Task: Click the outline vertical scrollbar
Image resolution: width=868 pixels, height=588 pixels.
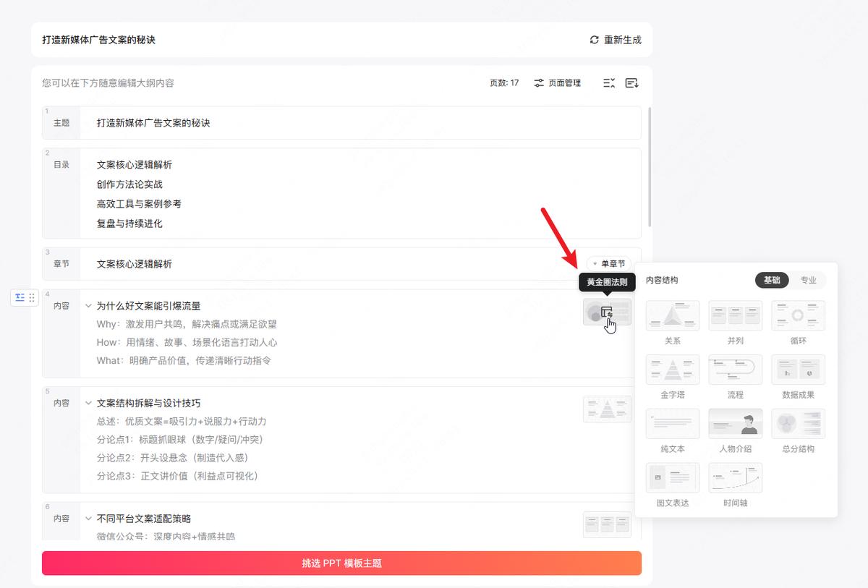Action: pyautogui.click(x=650, y=166)
